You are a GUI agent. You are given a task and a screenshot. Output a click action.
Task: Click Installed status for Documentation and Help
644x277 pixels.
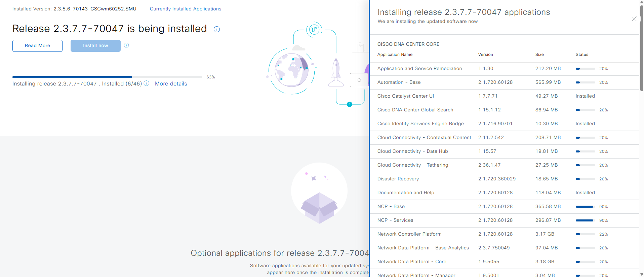coord(585,193)
